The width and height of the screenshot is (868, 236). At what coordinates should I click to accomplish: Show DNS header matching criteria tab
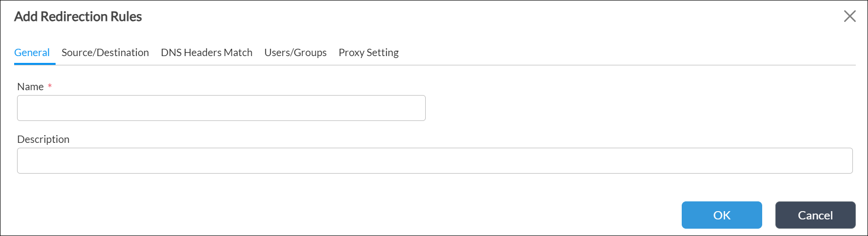(206, 53)
